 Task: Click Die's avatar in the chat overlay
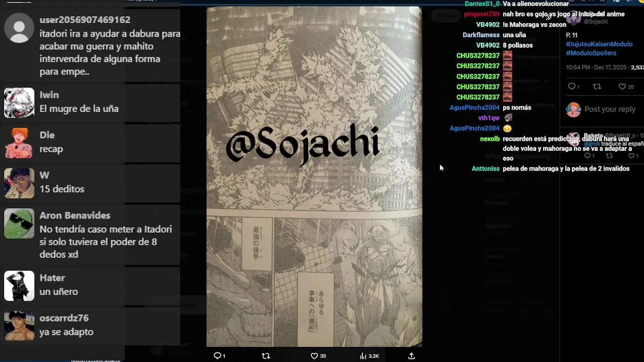[x=19, y=143]
